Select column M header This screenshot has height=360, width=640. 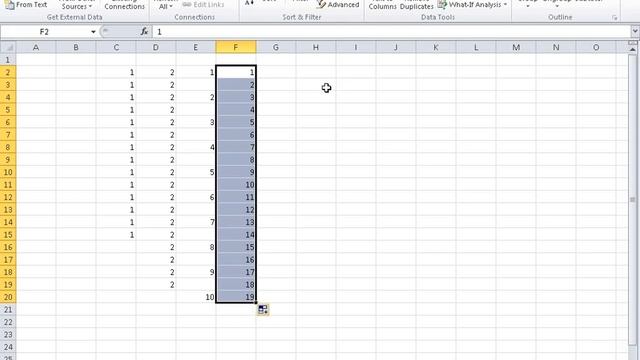(516, 47)
